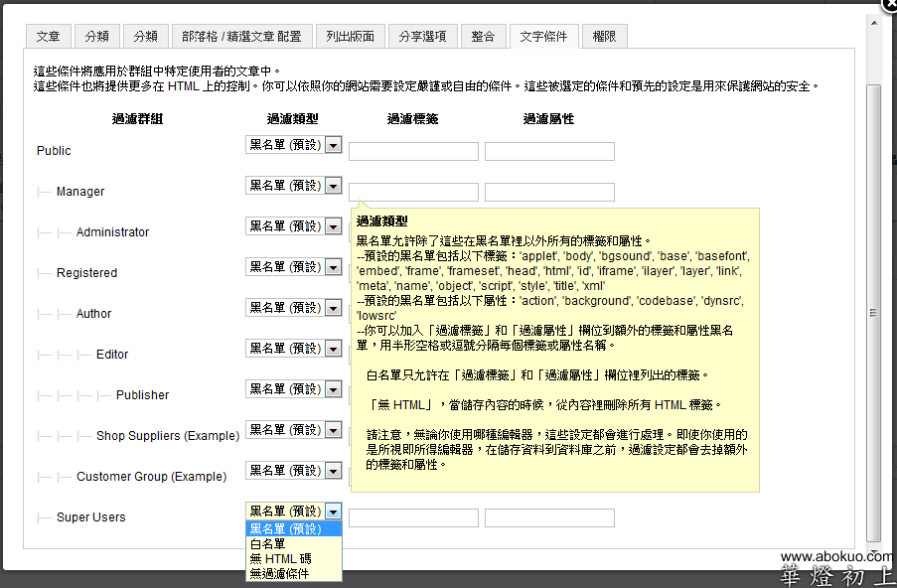Open the Public filter type dropdown
This screenshot has width=897, height=588.
click(293, 145)
